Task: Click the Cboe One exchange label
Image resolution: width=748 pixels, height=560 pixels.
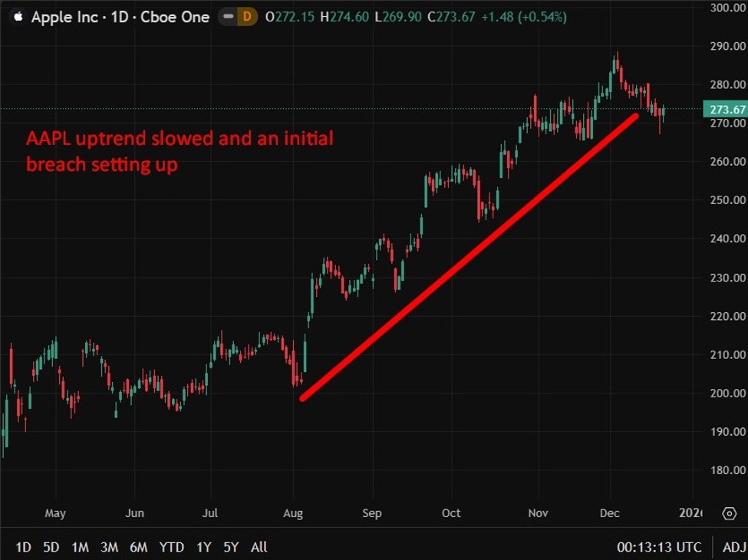Action: [x=177, y=16]
